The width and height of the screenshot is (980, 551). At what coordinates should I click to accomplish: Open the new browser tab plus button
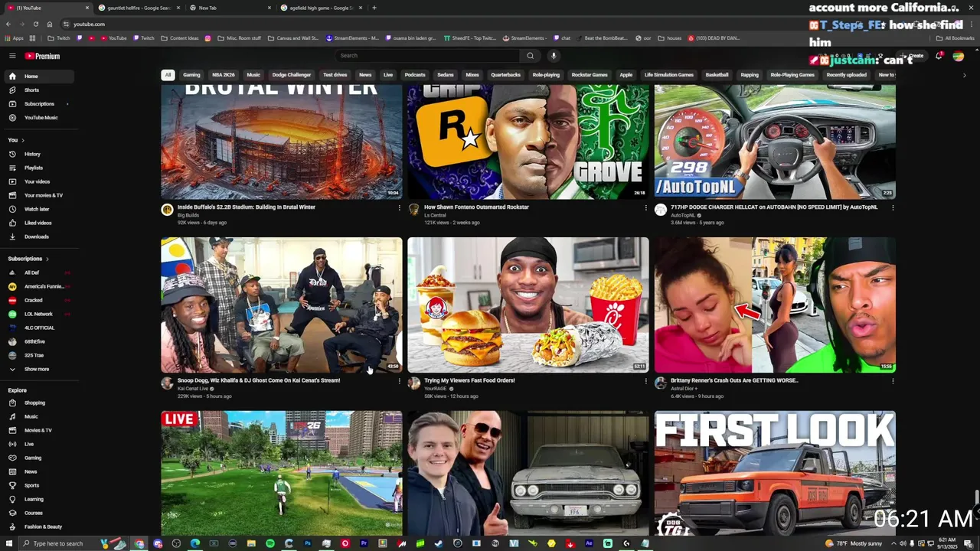coord(374,8)
